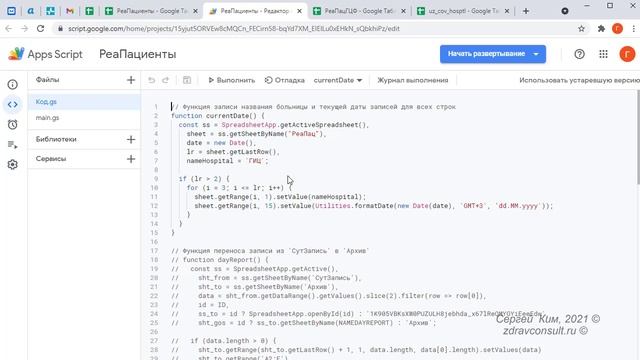
Task: Click the 'lr = sheet.getLastRow()' line
Action: pos(233,152)
